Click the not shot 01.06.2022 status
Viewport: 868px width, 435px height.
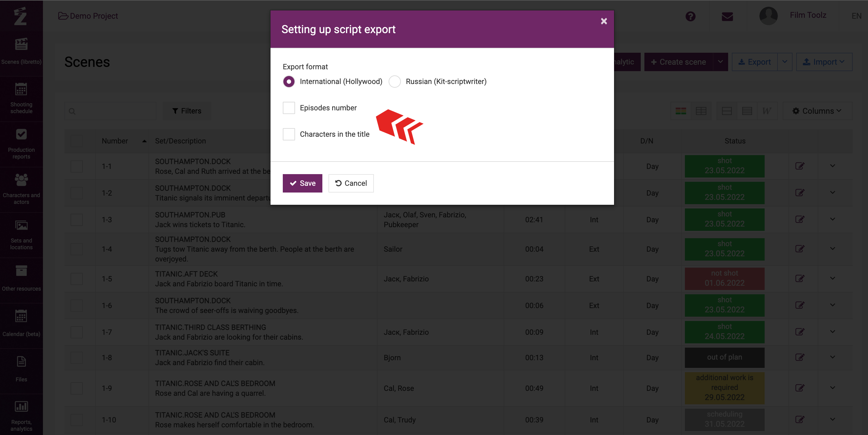(724, 278)
